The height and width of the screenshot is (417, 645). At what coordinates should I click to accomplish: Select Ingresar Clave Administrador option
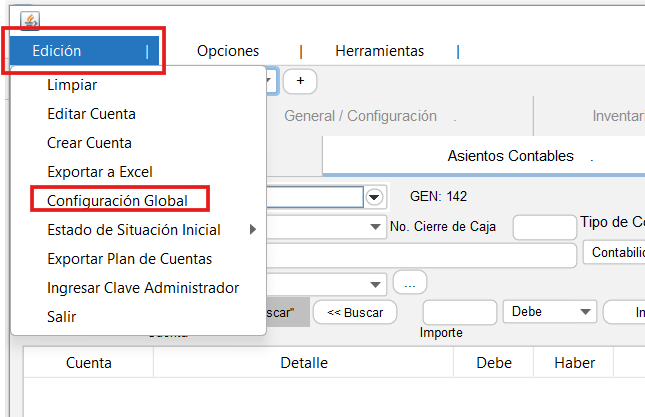click(x=143, y=288)
